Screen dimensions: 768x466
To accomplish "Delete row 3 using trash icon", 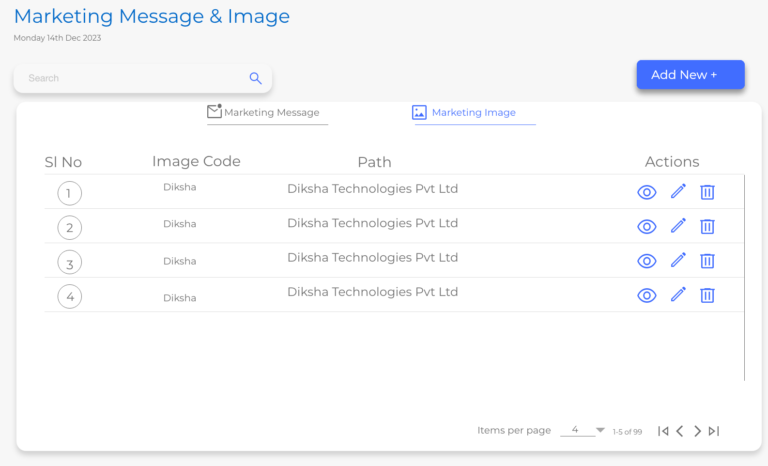I will coord(707,261).
